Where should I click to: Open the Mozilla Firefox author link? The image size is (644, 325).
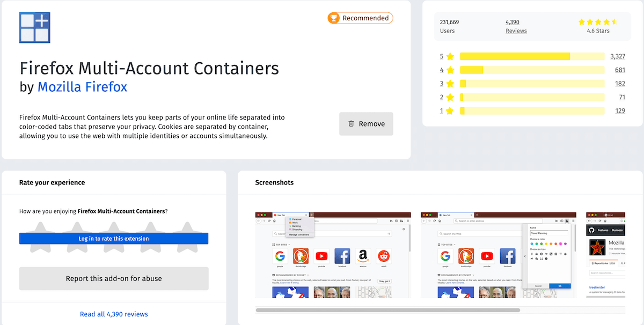point(83,87)
